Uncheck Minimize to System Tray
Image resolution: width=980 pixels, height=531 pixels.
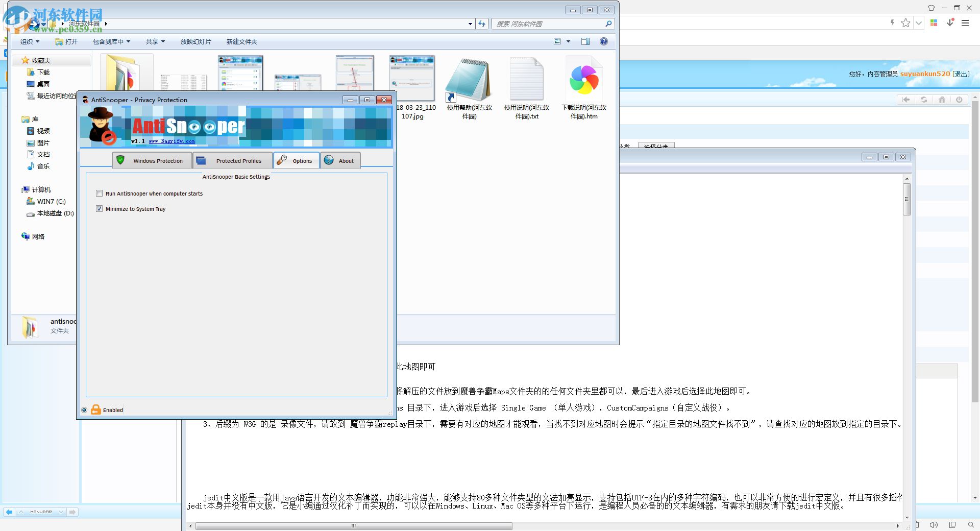(x=100, y=209)
